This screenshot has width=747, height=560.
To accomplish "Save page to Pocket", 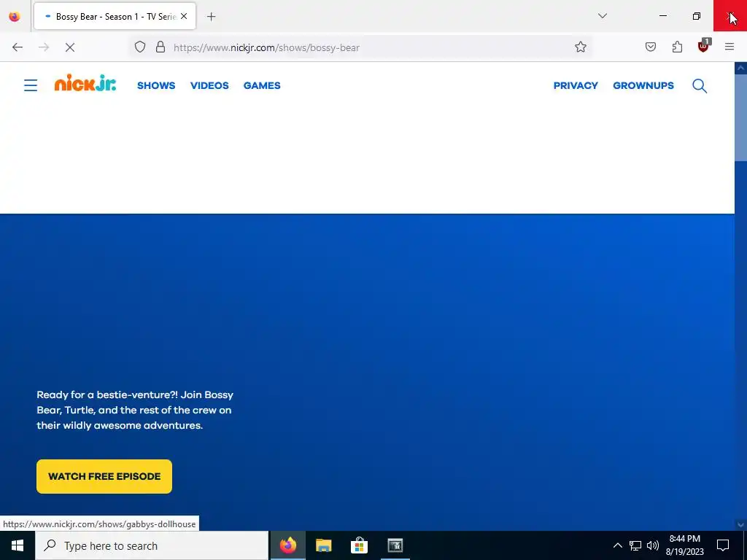I will 650,47.
